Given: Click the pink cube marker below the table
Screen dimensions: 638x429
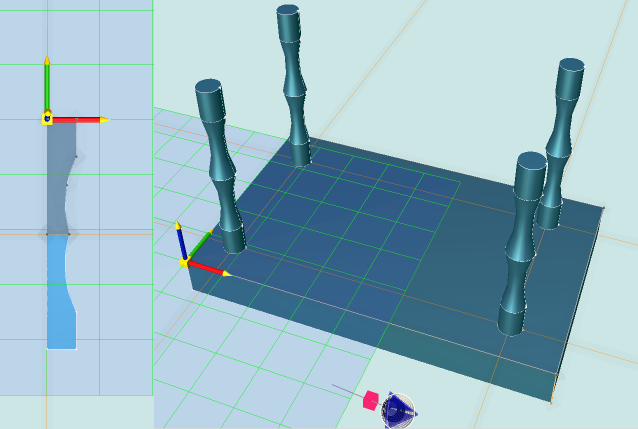Looking at the screenshot, I should coord(370,400).
